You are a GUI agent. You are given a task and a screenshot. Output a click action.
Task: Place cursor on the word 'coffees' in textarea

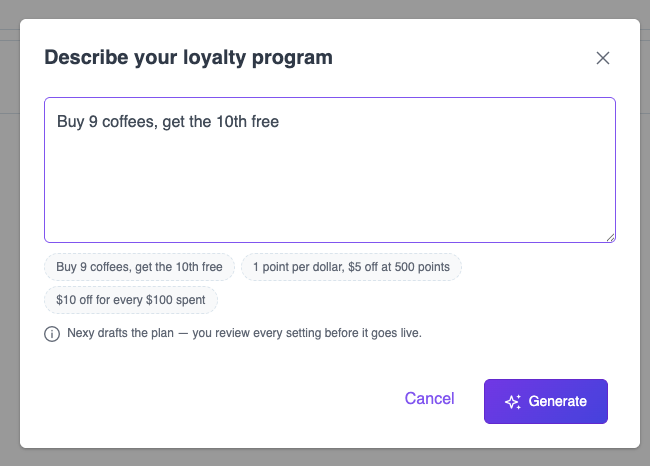click(129, 121)
